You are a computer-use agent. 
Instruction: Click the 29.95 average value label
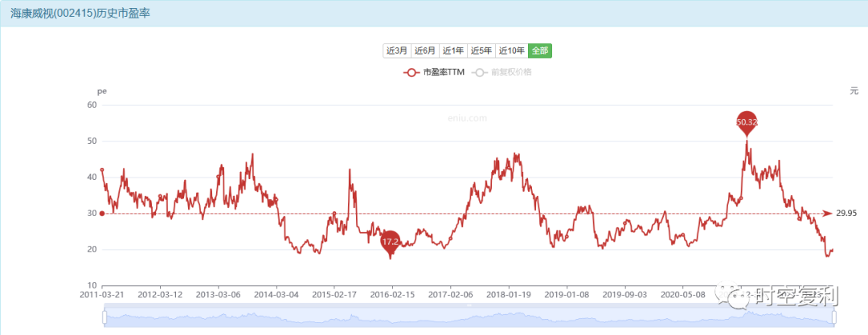848,213
